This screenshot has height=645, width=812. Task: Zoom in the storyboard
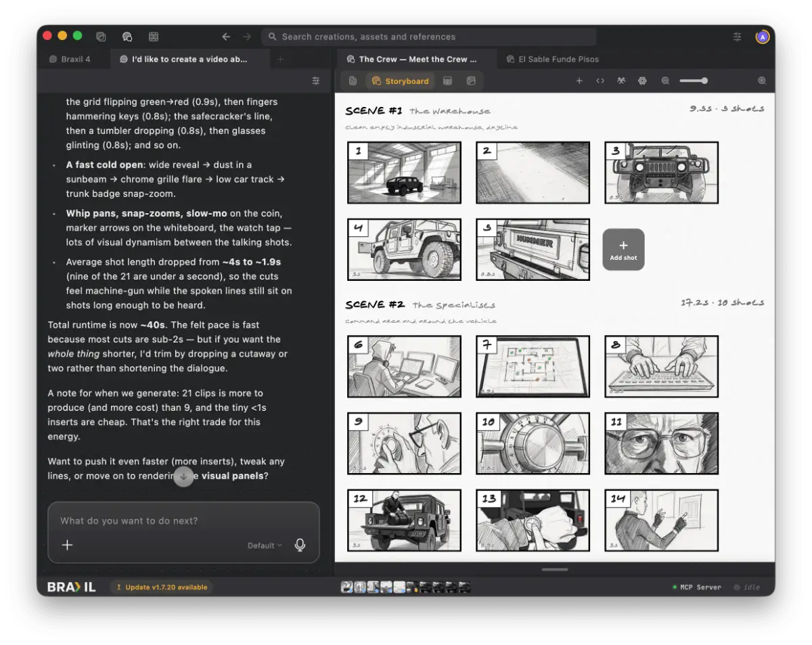762,81
